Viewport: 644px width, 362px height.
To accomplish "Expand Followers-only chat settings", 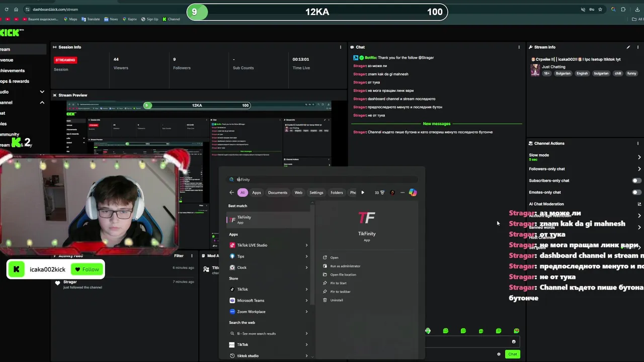I will click(639, 169).
